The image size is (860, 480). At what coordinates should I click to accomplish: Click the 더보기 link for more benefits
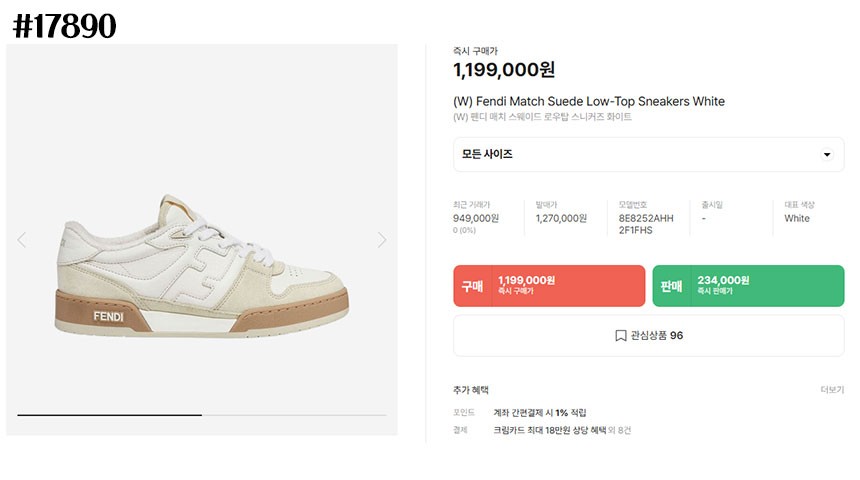click(832, 390)
